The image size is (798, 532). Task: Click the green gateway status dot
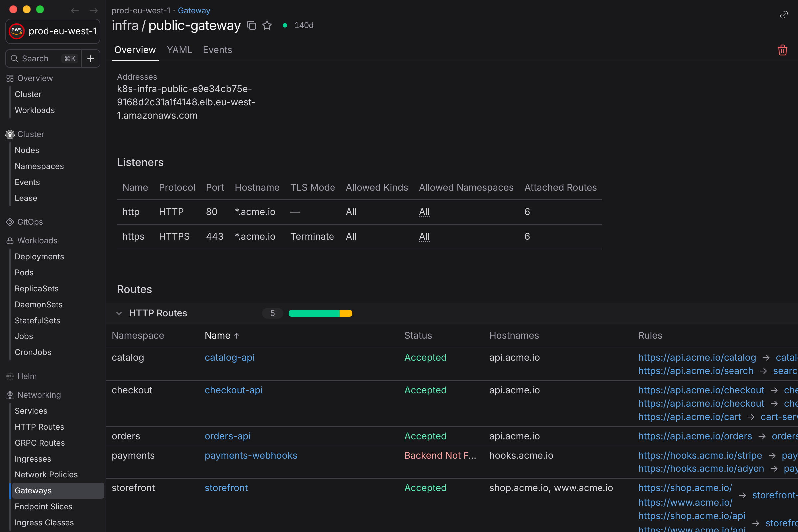pyautogui.click(x=285, y=25)
